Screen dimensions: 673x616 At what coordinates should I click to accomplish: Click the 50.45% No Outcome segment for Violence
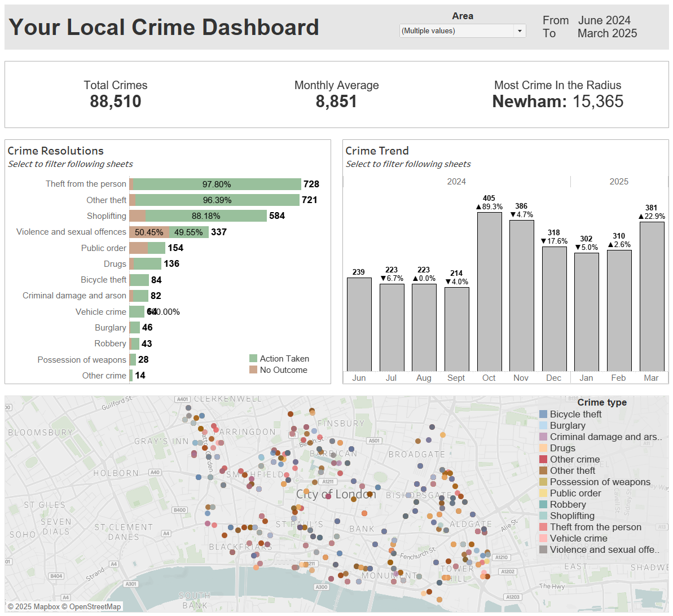[x=149, y=232]
